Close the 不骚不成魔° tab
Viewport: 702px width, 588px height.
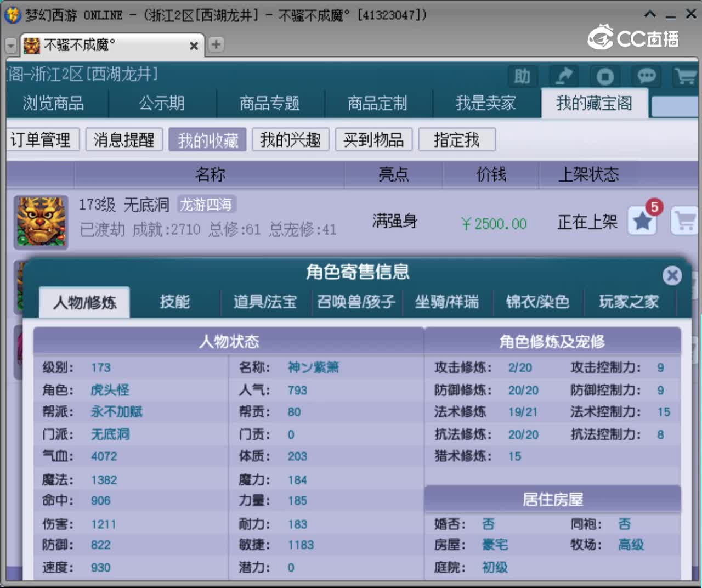(194, 46)
